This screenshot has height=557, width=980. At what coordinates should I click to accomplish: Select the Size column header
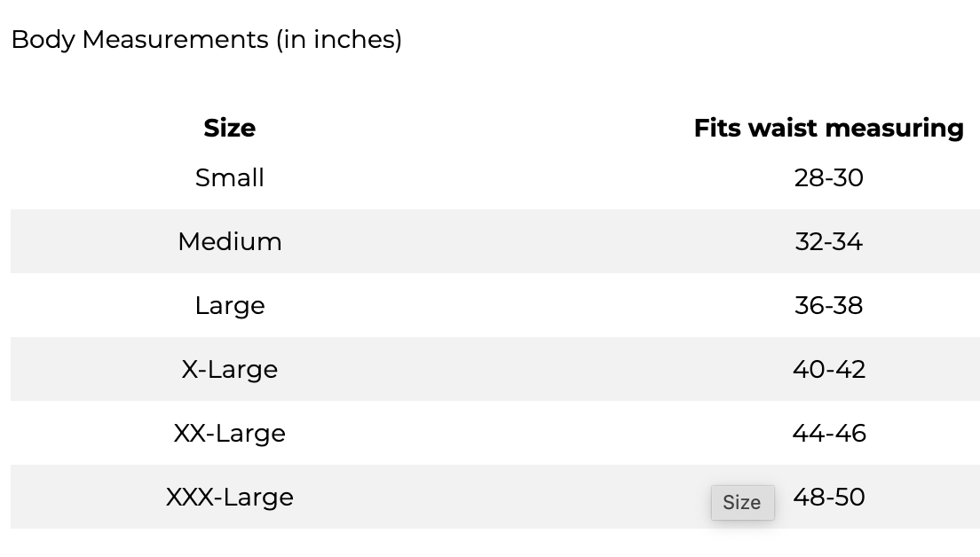229,128
